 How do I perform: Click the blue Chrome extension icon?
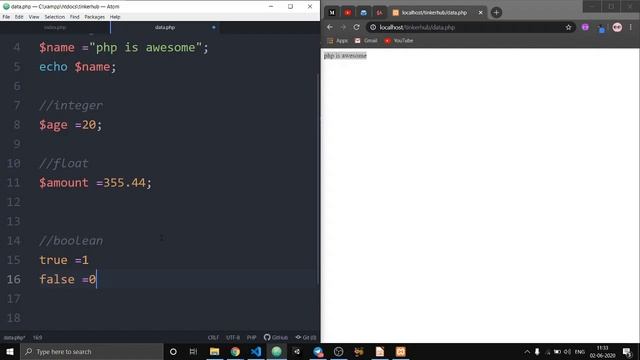(x=601, y=28)
